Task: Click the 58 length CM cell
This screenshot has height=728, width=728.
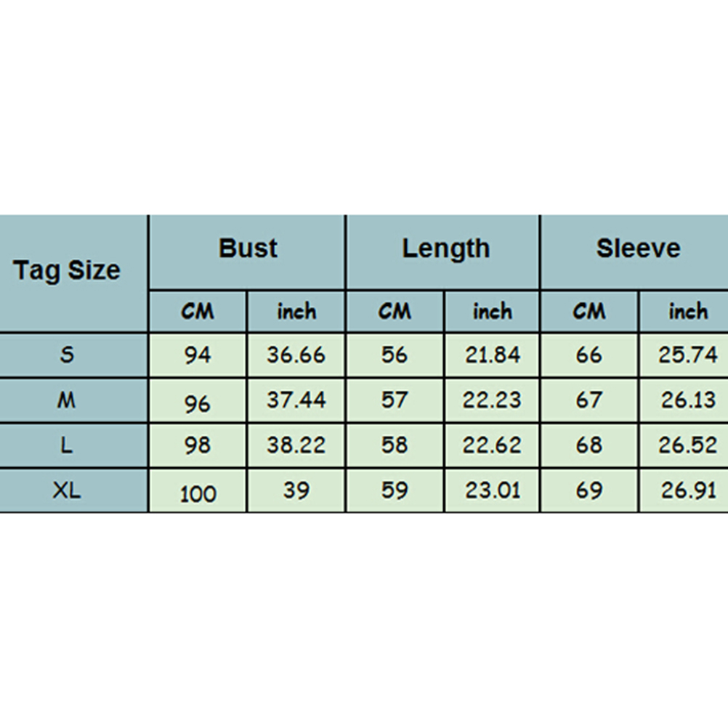Action: pyautogui.click(x=395, y=445)
